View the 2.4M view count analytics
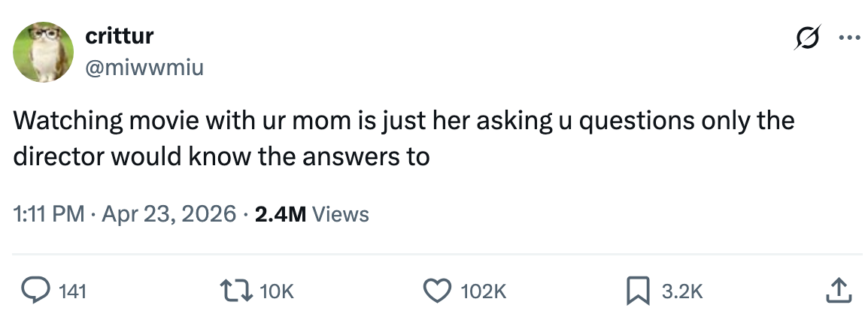The image size is (868, 317). [x=280, y=214]
